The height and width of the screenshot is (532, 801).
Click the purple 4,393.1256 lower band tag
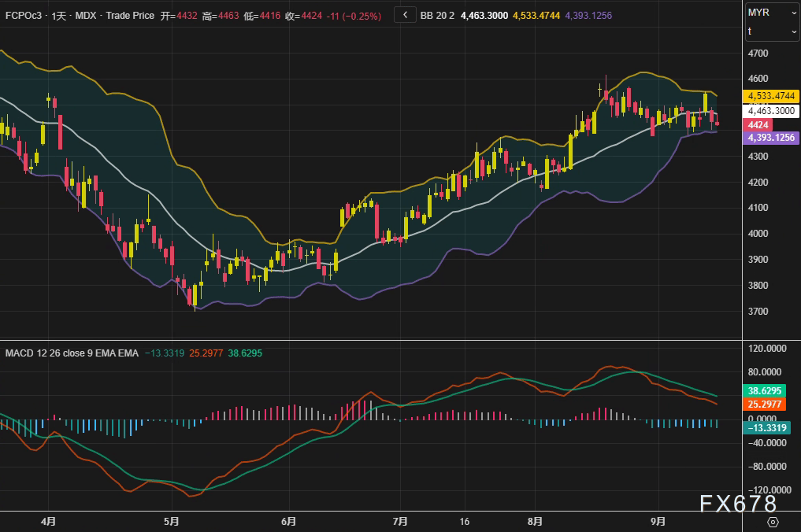click(x=771, y=138)
